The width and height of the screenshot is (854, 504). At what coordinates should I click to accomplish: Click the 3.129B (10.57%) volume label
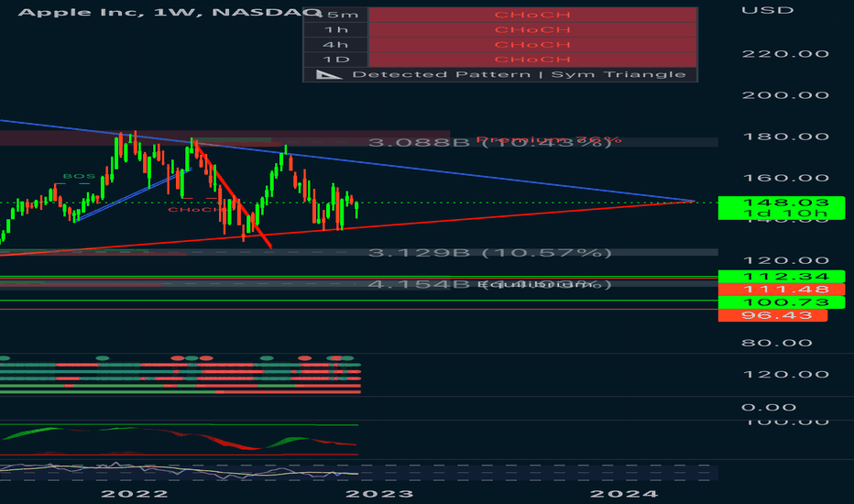(x=489, y=253)
